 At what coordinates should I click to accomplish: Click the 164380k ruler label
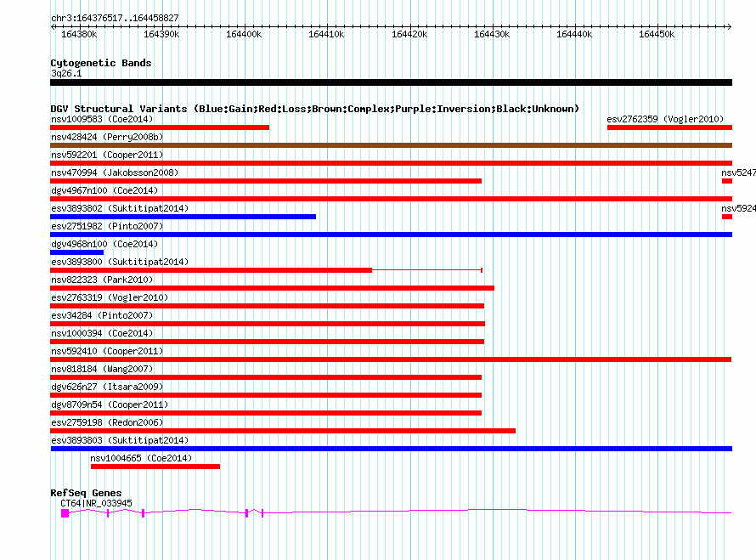[x=79, y=34]
